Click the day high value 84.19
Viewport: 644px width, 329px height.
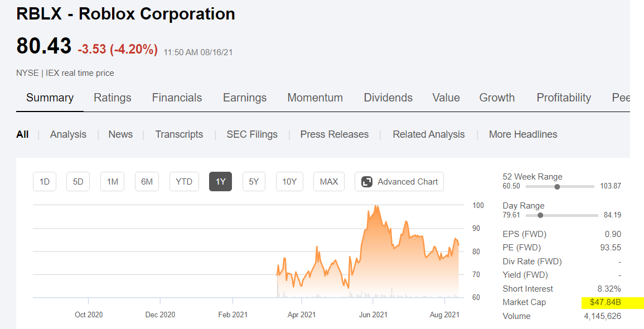coord(612,215)
